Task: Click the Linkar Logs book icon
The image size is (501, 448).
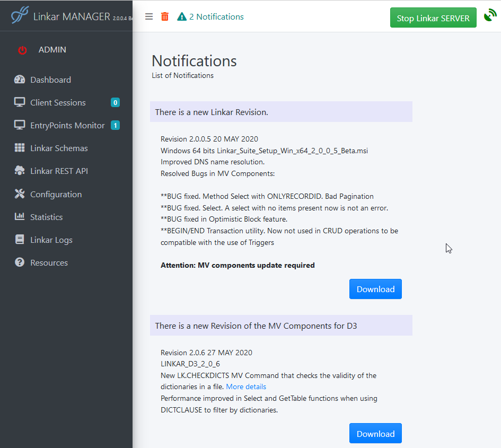Action: pyautogui.click(x=20, y=239)
